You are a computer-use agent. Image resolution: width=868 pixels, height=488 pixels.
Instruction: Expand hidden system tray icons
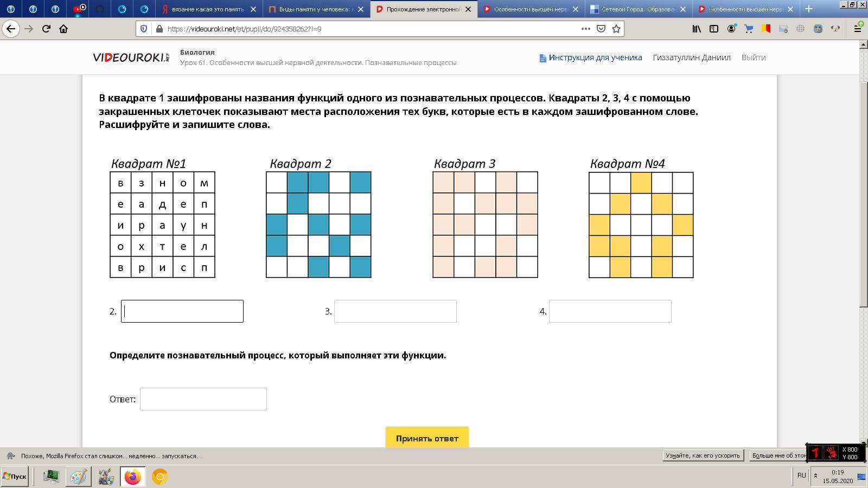click(815, 476)
